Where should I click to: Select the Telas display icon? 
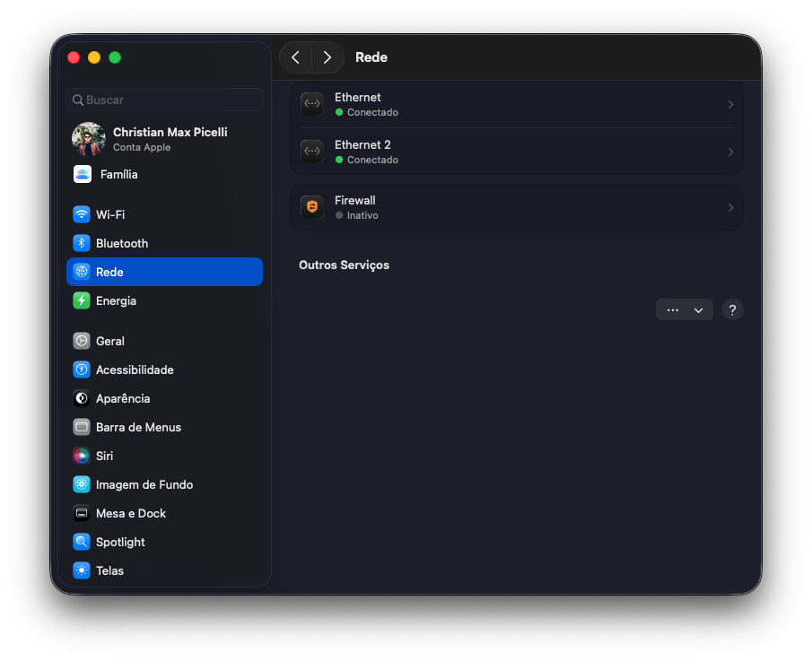pyautogui.click(x=82, y=570)
